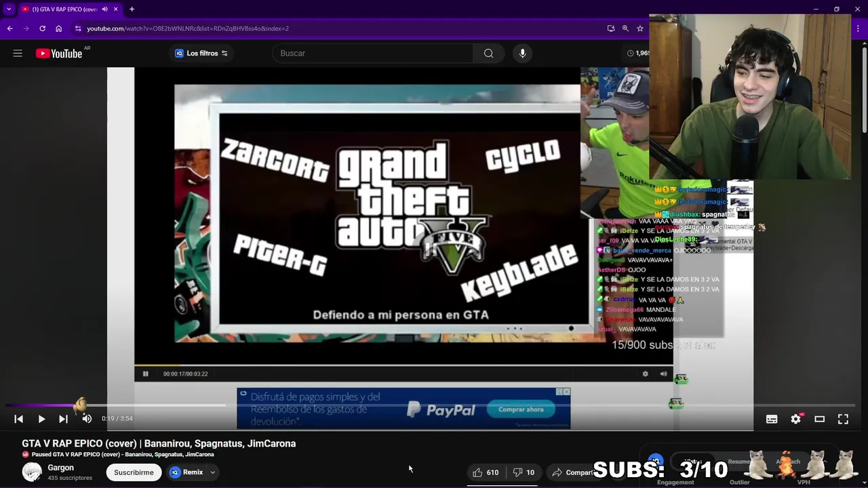Screen dimensions: 868x488
Task: Click the PayPal ad banner text
Action: tap(315, 409)
